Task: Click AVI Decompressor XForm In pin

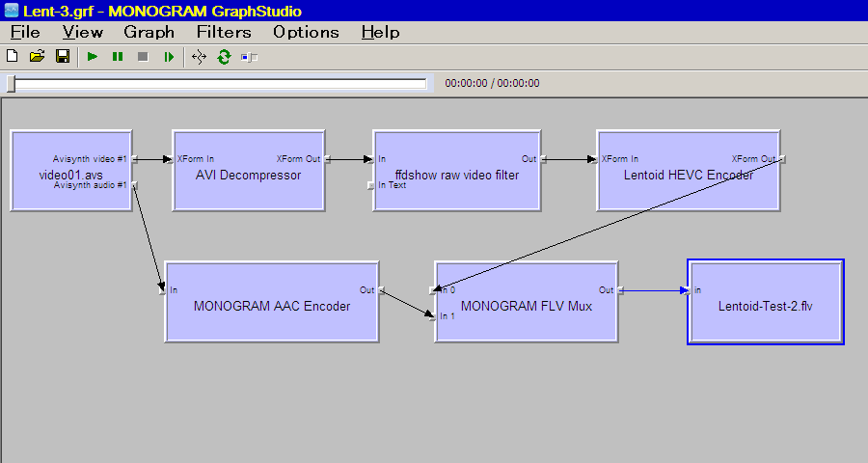Action: (170, 159)
